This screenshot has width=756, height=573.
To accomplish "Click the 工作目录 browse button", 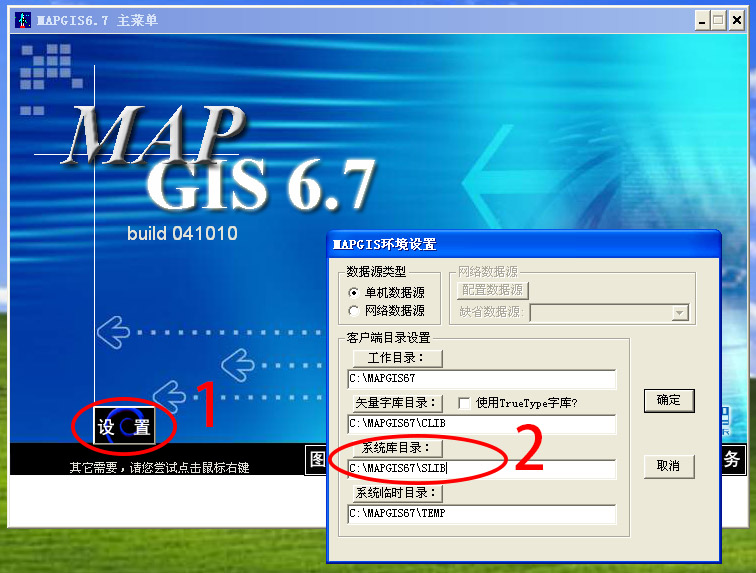I will 397,358.
